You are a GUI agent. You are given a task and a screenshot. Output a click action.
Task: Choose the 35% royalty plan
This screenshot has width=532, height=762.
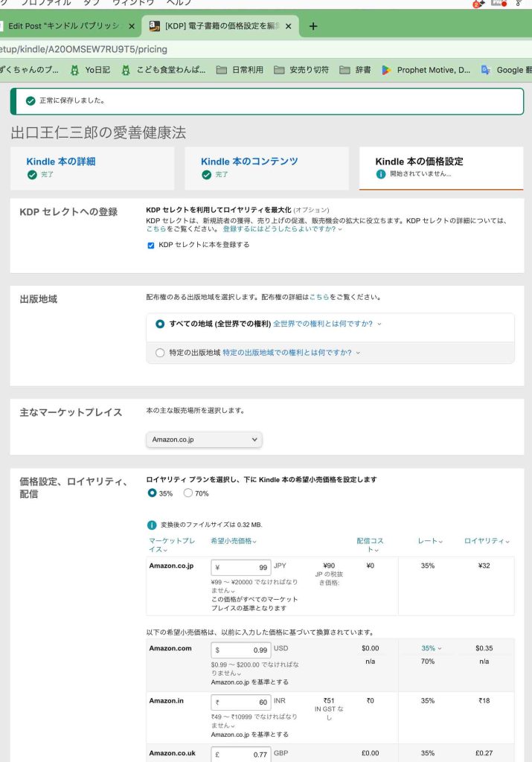pos(152,493)
